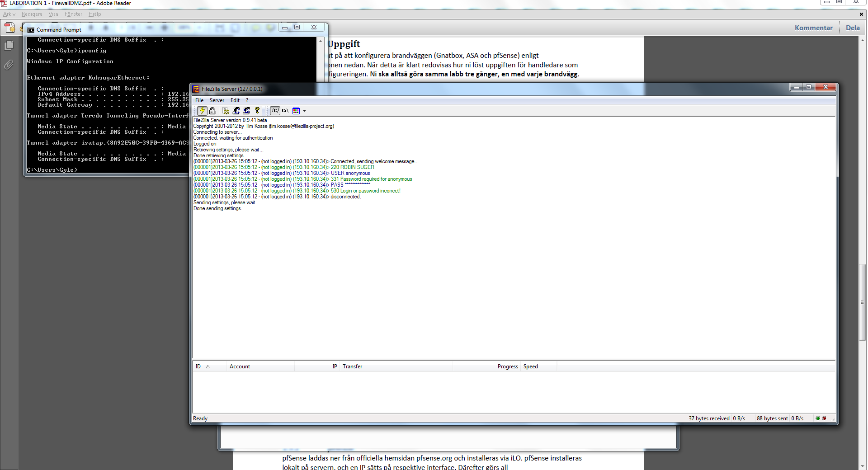Screen dimensions: 868x470
Task: Open the FileZilla Users dialog icon
Action: 236,111
